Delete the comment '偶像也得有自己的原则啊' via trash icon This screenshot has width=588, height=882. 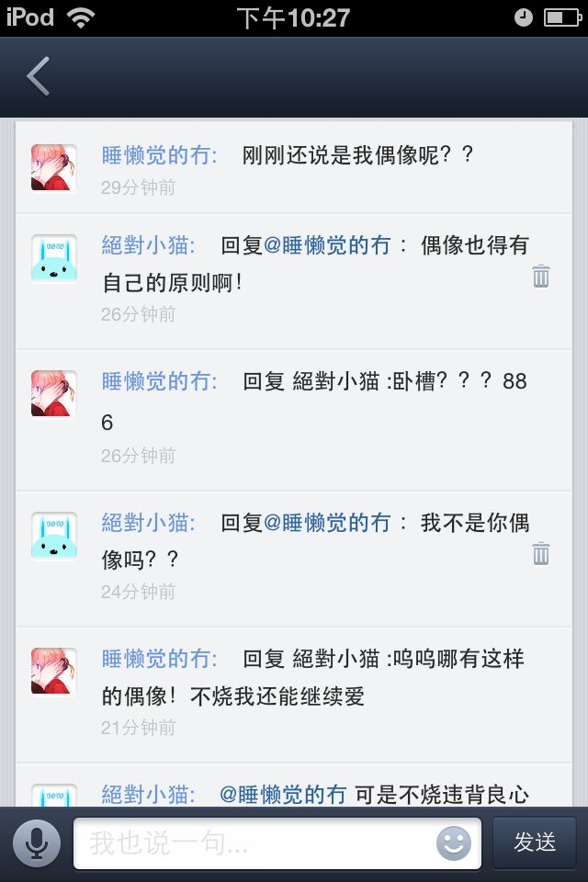click(541, 276)
